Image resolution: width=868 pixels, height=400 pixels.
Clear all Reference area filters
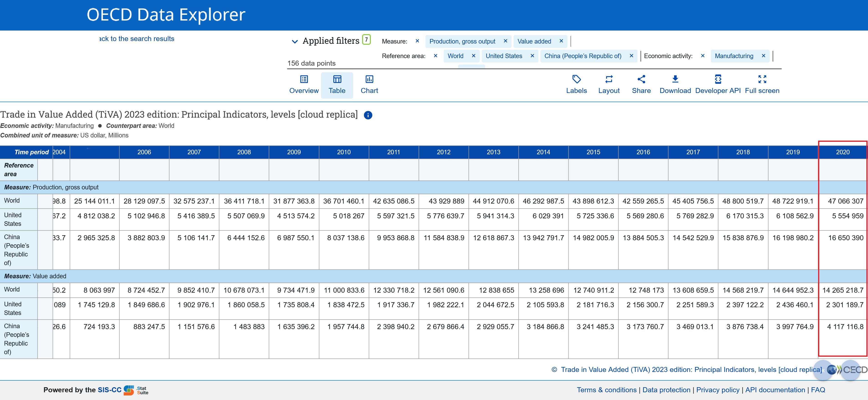point(435,56)
